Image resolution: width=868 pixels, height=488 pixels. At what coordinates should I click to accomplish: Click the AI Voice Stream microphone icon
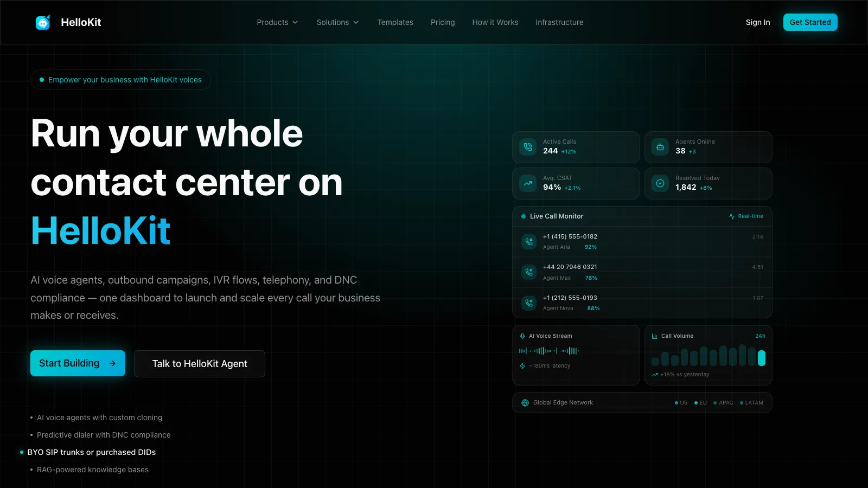[x=522, y=336]
